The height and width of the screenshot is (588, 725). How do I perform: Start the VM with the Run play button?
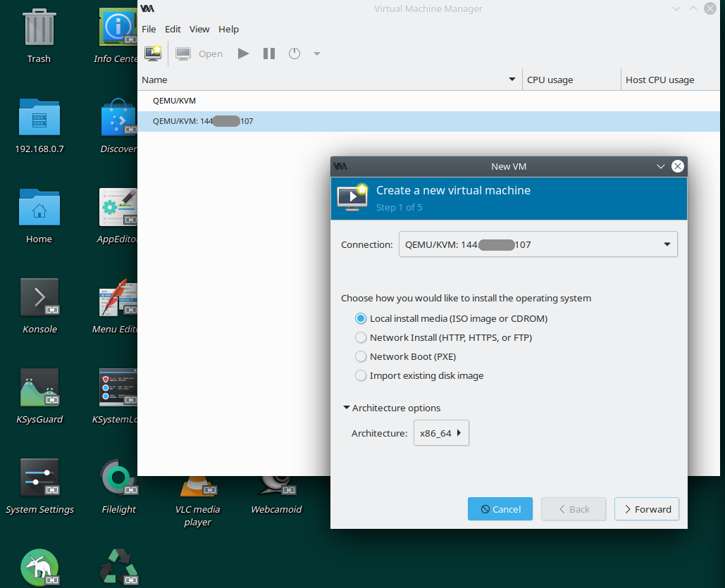(x=243, y=54)
